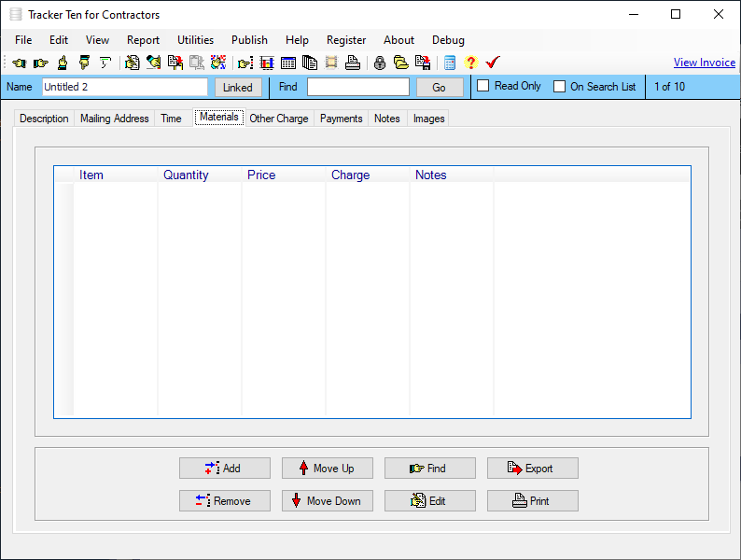
Task: Switch to the Time tab
Action: pyautogui.click(x=171, y=119)
